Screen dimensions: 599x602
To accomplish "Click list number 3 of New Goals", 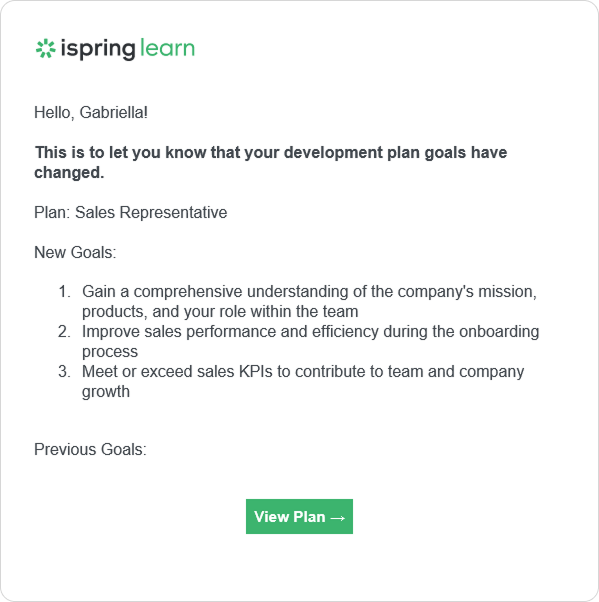I will tap(64, 371).
